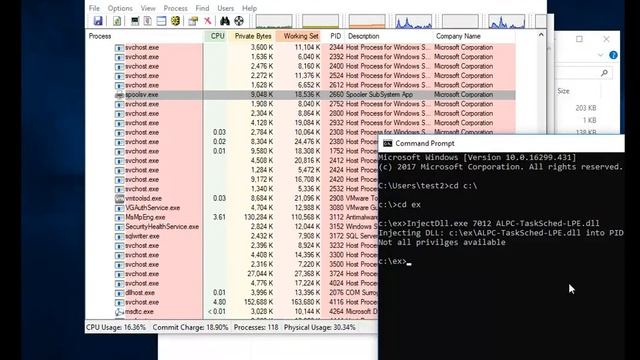Sort by the Private Bytes column header
This screenshot has width=640, height=360.
point(252,36)
